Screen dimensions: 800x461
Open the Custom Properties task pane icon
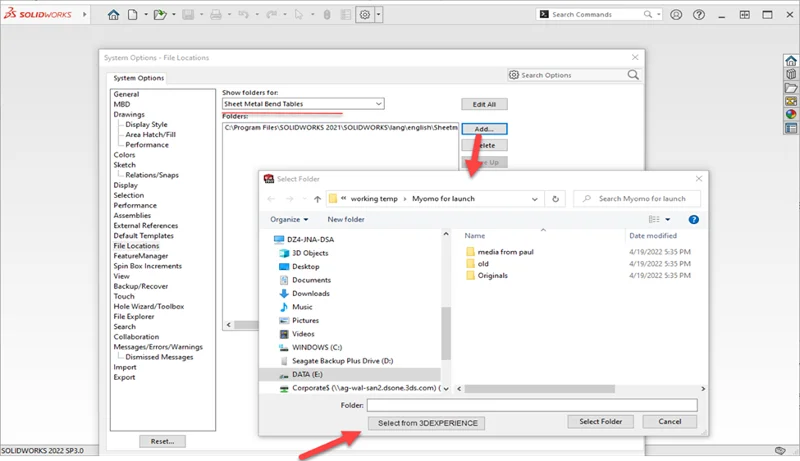[791, 127]
